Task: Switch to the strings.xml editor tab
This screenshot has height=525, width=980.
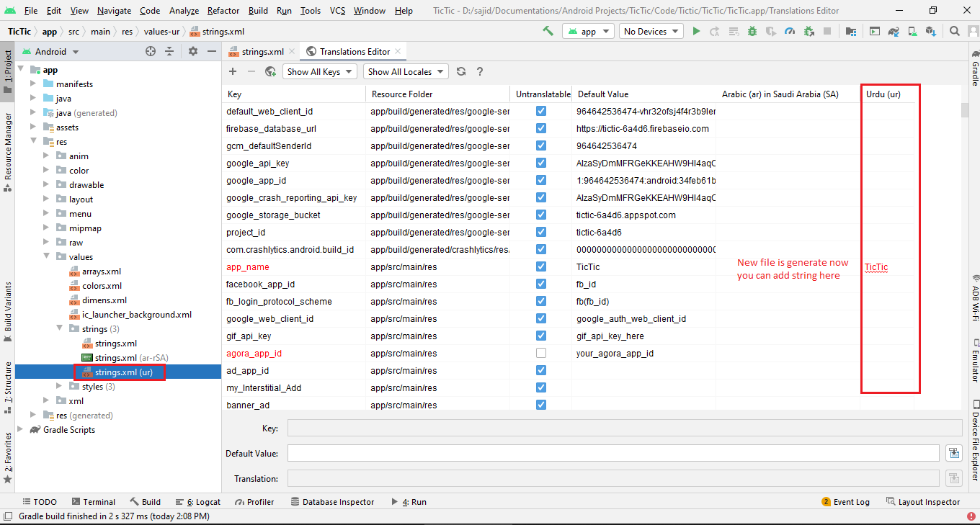Action: pos(262,51)
